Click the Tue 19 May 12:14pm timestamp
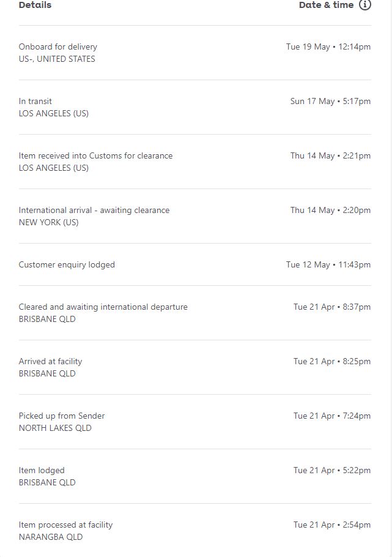The height and width of the screenshot is (557, 392). (328, 47)
